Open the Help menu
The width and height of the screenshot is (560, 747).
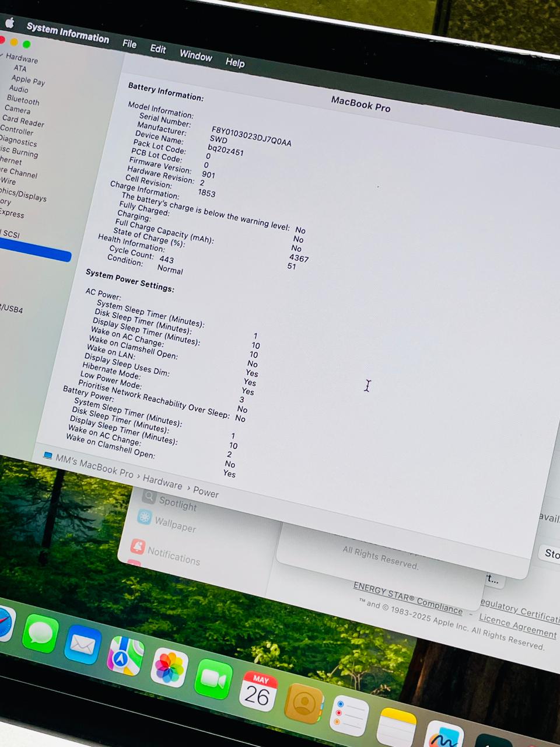coord(235,62)
